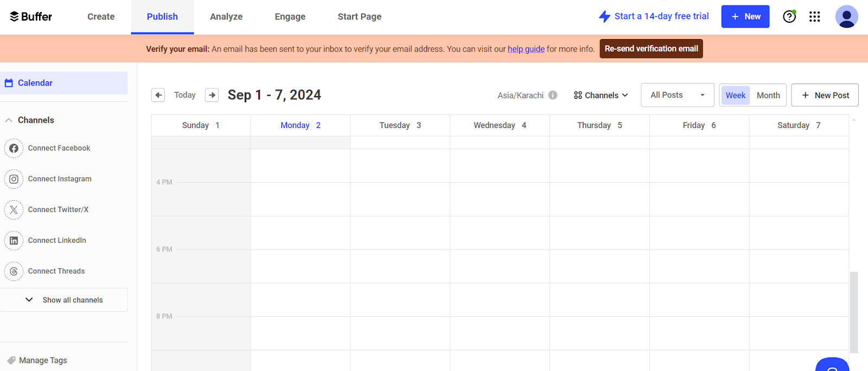This screenshot has height=371, width=868.
Task: Open the apps grid menu icon
Action: pos(814,17)
